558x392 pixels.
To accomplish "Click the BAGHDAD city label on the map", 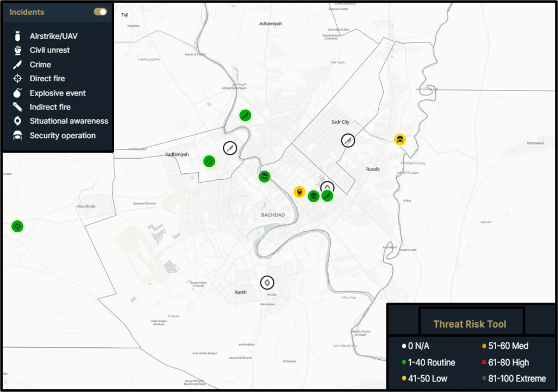I will tap(272, 215).
